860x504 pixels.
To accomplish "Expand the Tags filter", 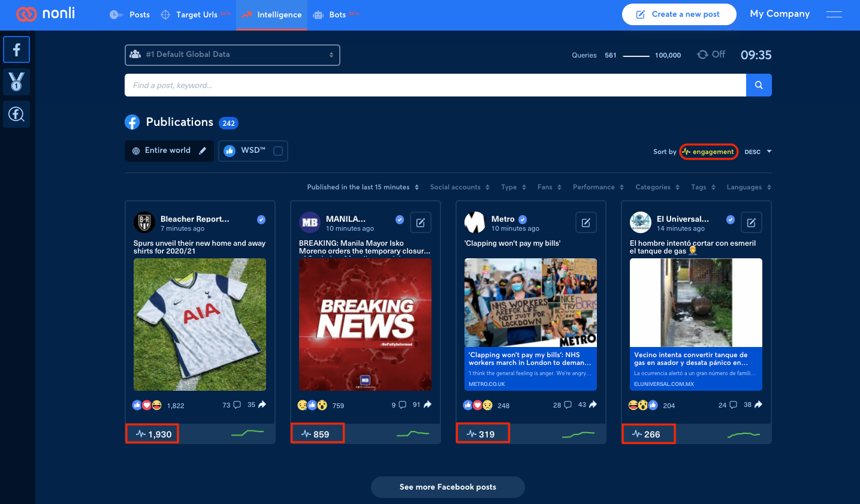I will (x=704, y=188).
